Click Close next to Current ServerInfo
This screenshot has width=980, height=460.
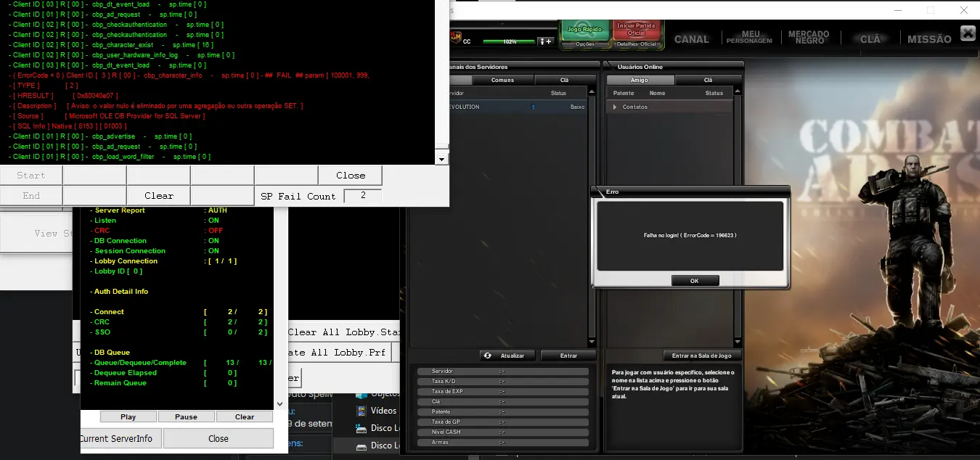(x=219, y=438)
